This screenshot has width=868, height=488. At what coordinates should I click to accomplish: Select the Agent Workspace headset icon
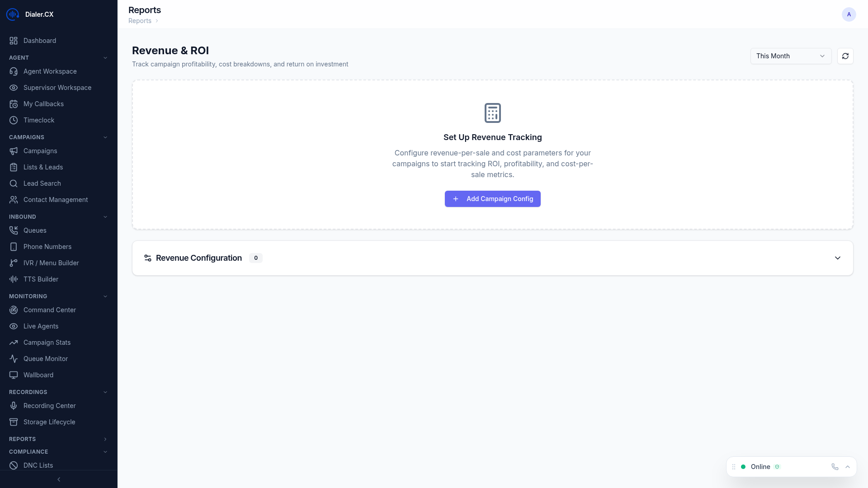(14, 71)
